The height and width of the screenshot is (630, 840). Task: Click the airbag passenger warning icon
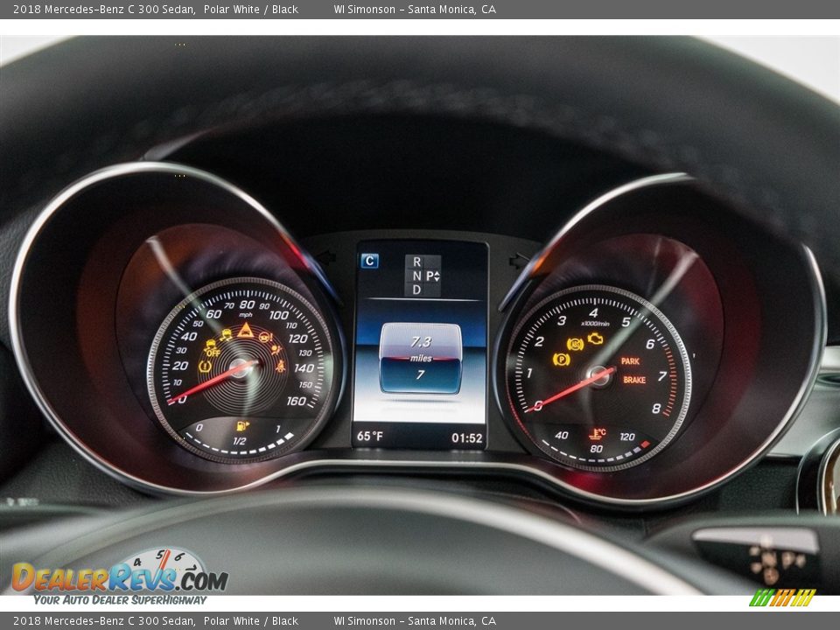276,349
